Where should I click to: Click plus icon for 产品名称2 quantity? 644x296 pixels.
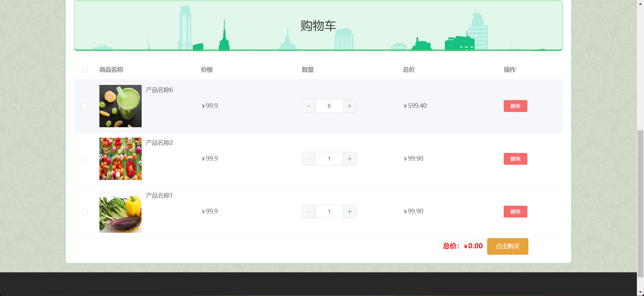click(x=350, y=159)
